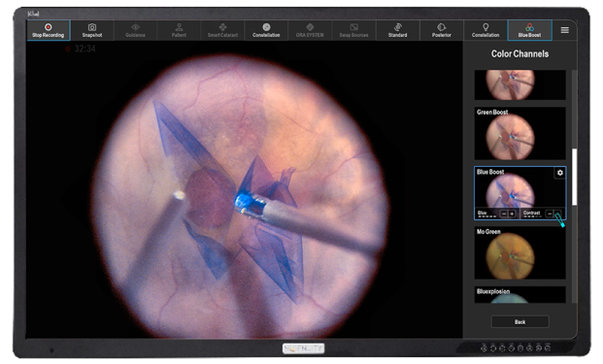Open the ORA SYSTEM icon
This screenshot has height=364, width=603.
click(x=310, y=30)
